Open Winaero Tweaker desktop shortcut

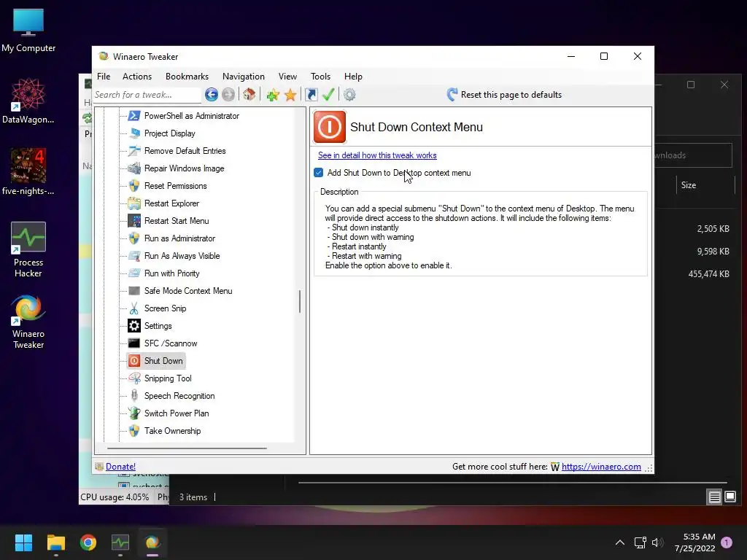(28, 322)
